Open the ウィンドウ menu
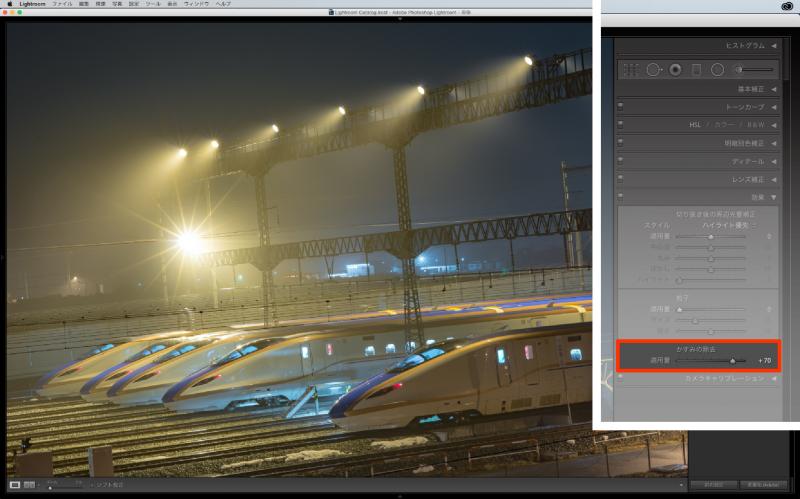800x499 pixels. tap(196, 4)
